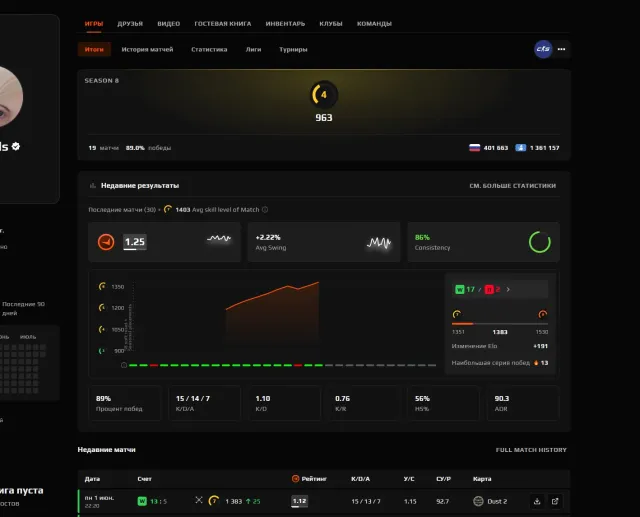Click the 900 level marker on chart
640x517 pixels.
[102, 351]
